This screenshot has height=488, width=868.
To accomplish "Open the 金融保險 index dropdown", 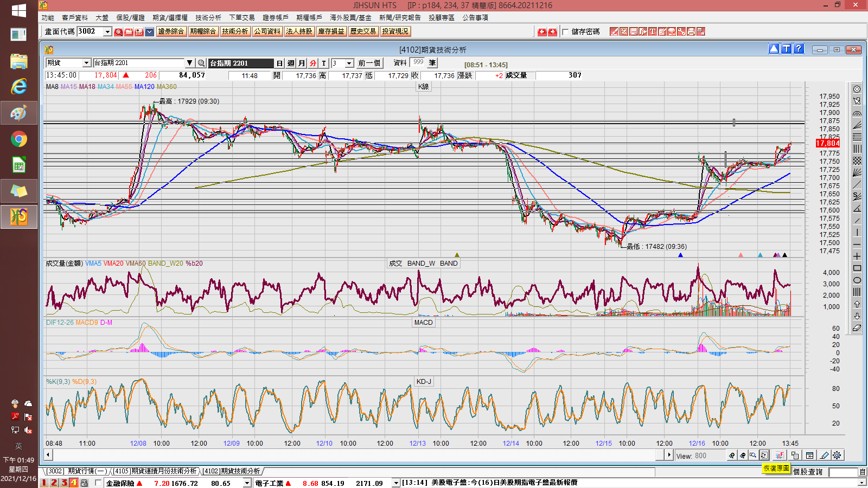I will click(x=247, y=483).
